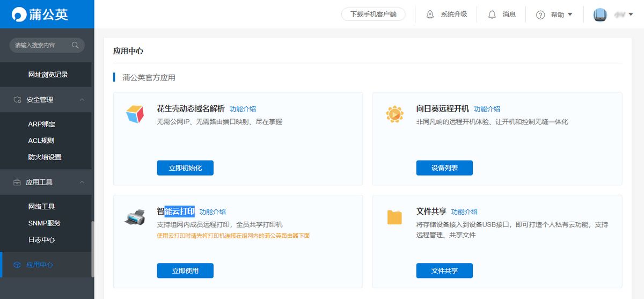Click 设备列表 button

pyautogui.click(x=444, y=168)
